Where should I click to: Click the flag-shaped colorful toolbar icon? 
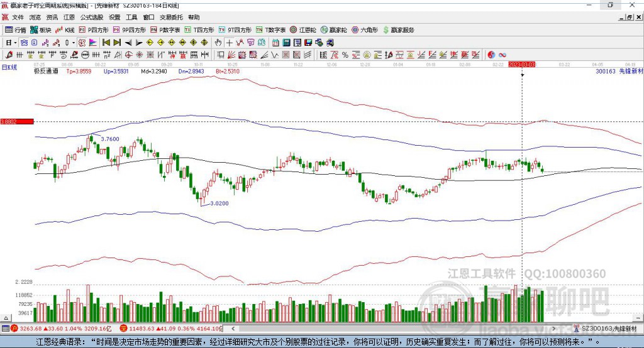coord(93,43)
